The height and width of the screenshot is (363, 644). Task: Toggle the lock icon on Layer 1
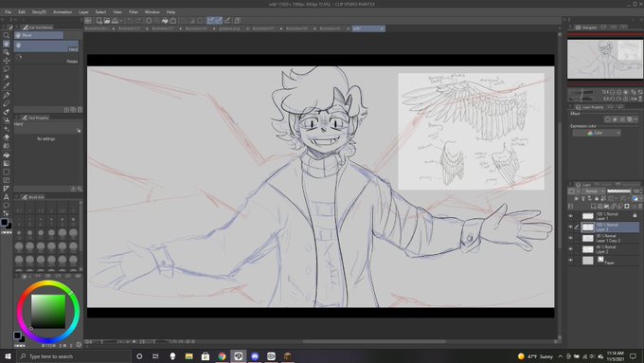pyautogui.click(x=635, y=215)
